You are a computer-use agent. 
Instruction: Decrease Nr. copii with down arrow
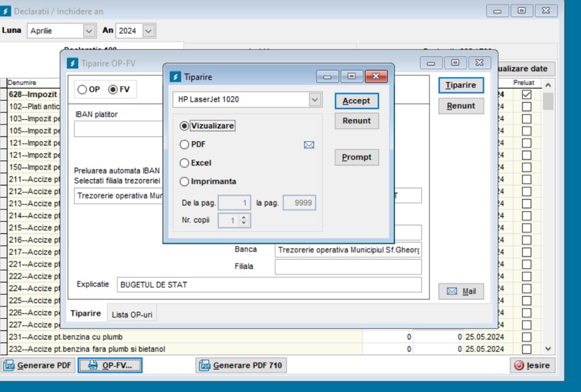pyautogui.click(x=244, y=223)
